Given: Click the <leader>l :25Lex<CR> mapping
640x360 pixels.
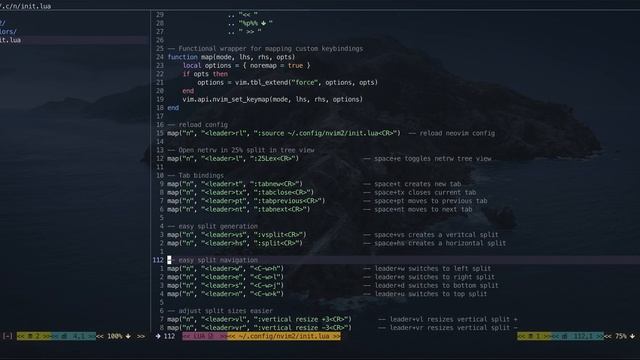Looking at the screenshot, I should (x=233, y=158).
